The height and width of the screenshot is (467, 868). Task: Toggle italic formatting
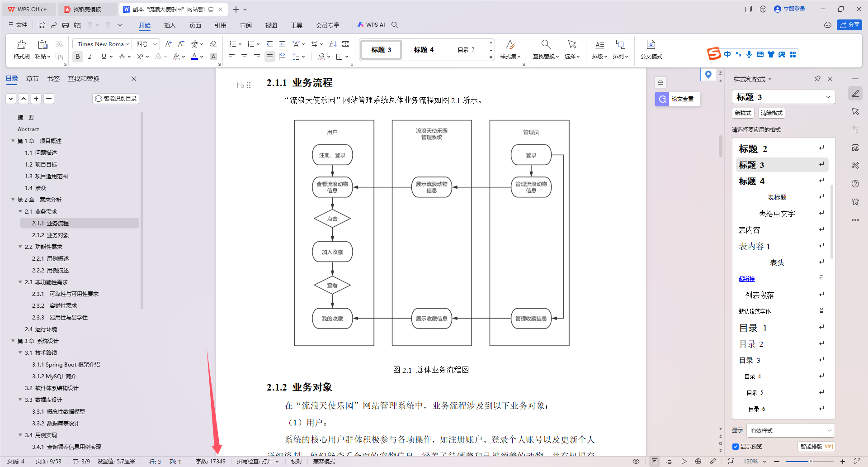pos(90,57)
